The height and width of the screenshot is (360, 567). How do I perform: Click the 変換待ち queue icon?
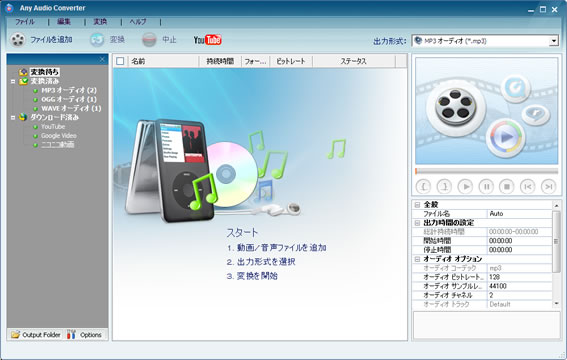[x=24, y=72]
